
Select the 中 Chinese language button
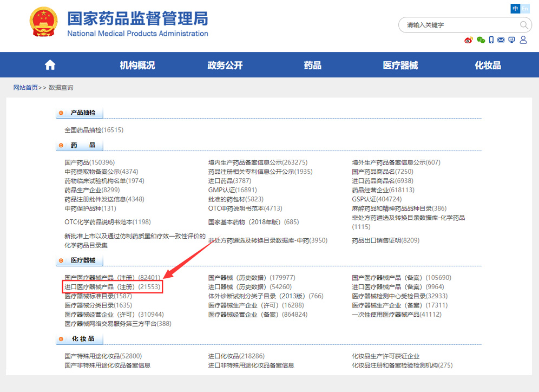(x=515, y=9)
